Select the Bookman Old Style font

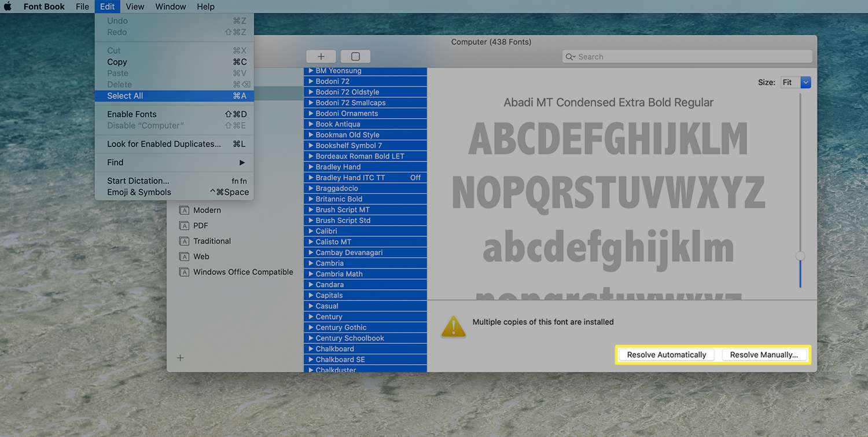(365, 135)
